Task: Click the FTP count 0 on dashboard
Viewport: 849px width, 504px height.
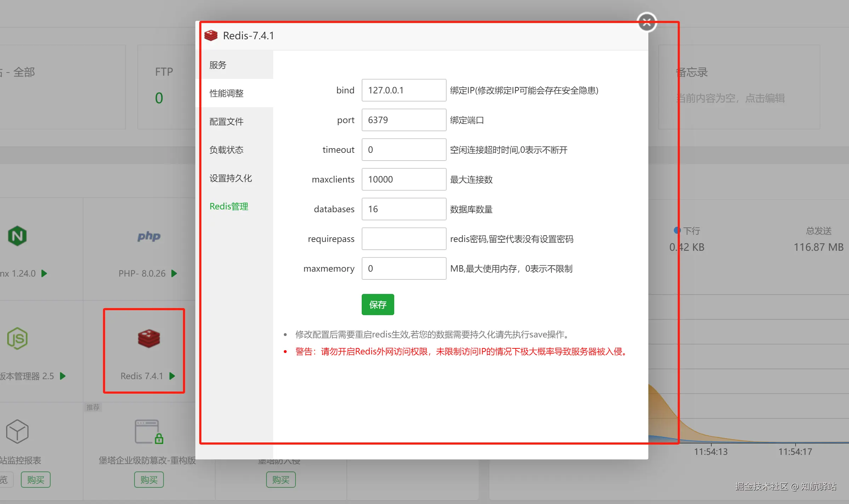Action: [x=159, y=98]
